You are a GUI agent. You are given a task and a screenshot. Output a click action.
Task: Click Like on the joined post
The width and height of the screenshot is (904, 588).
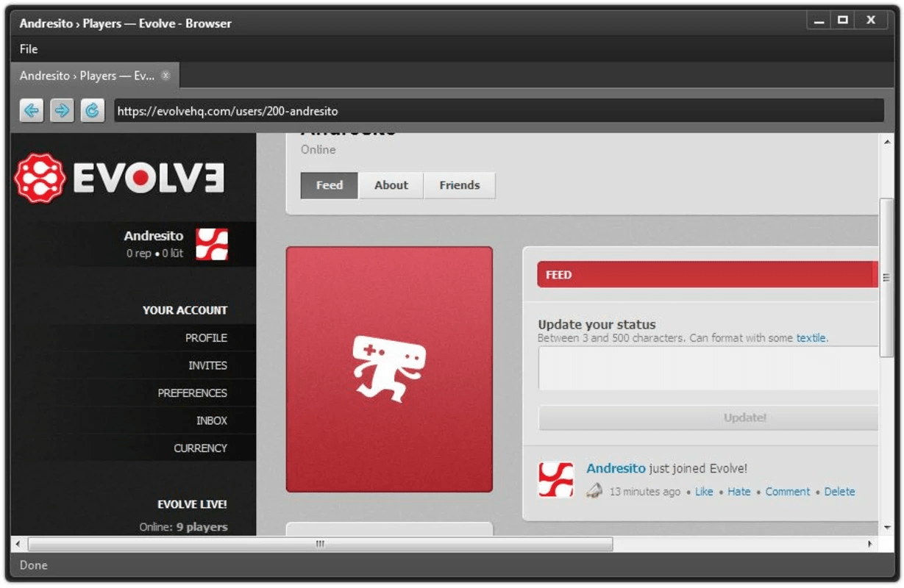click(704, 492)
